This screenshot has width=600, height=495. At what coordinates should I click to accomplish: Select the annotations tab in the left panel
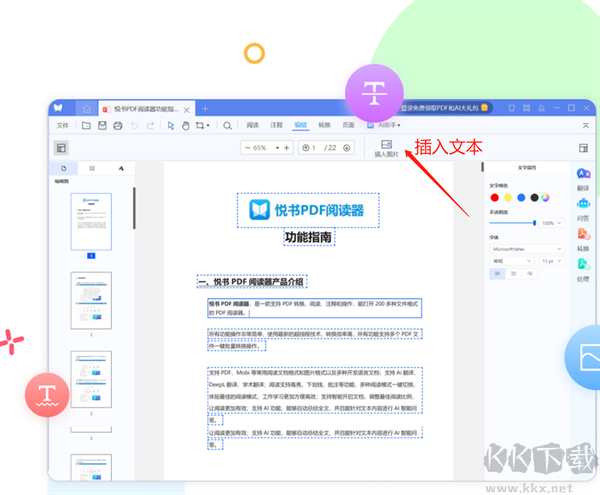coord(121,168)
